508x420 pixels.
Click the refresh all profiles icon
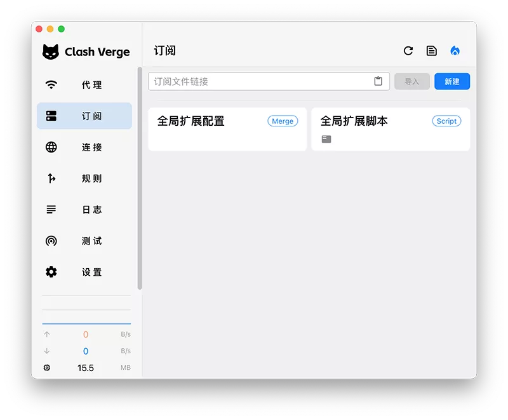pyautogui.click(x=408, y=51)
